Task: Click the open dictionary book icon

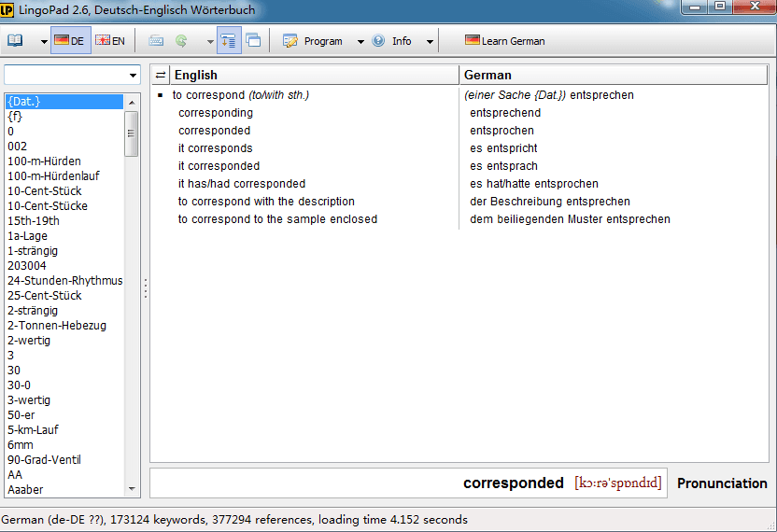Action: (16, 41)
